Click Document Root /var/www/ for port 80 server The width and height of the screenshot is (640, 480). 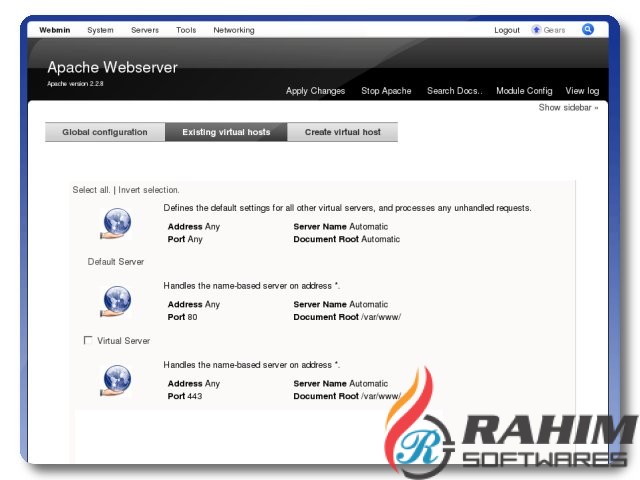point(347,317)
